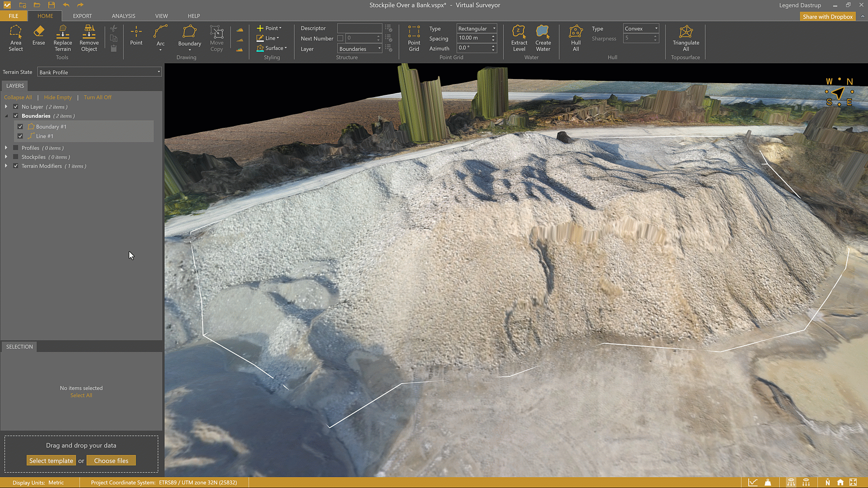The width and height of the screenshot is (868, 488).
Task: Click the Choose files button
Action: (x=111, y=460)
